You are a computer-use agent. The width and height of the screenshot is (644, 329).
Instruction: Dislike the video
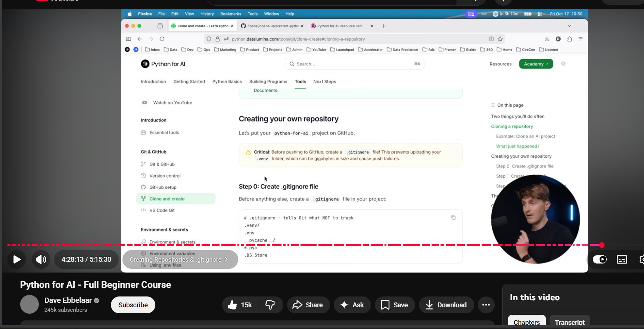coord(270,305)
